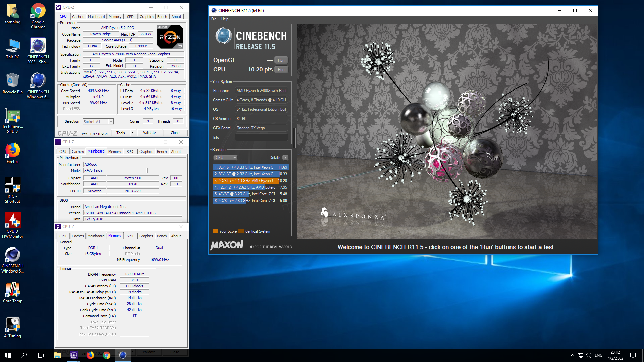Open Memory tab in top CPU-Z window
This screenshot has height=362, width=644.
click(115, 17)
